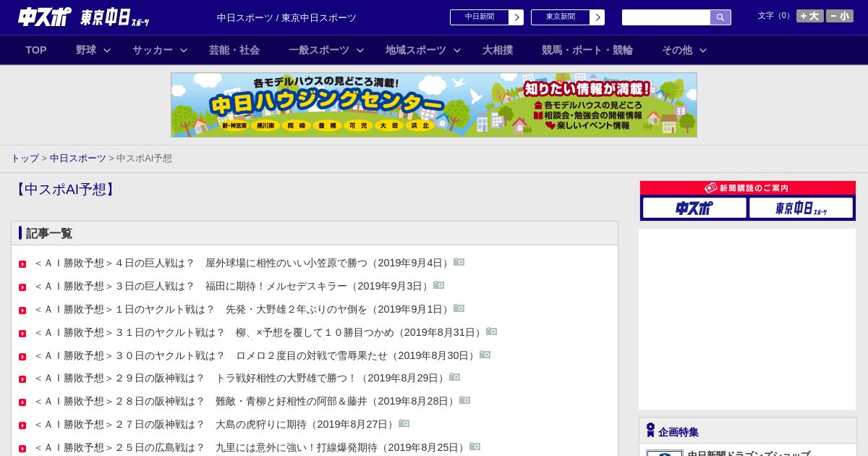Screen dimensions: 868x456
Task: Open the 中日新聞 link button
Action: pos(487,17)
